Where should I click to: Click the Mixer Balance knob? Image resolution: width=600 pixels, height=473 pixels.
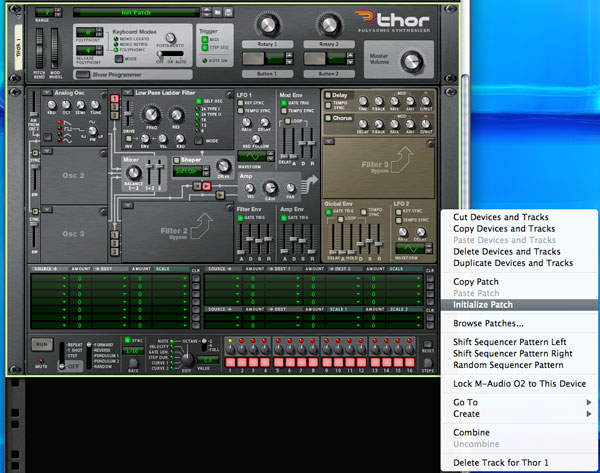click(134, 173)
